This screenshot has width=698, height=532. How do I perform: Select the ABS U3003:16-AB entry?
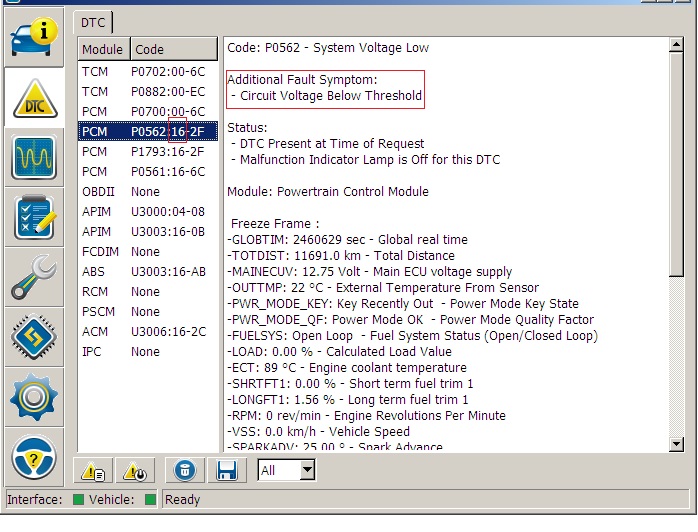coord(147,271)
